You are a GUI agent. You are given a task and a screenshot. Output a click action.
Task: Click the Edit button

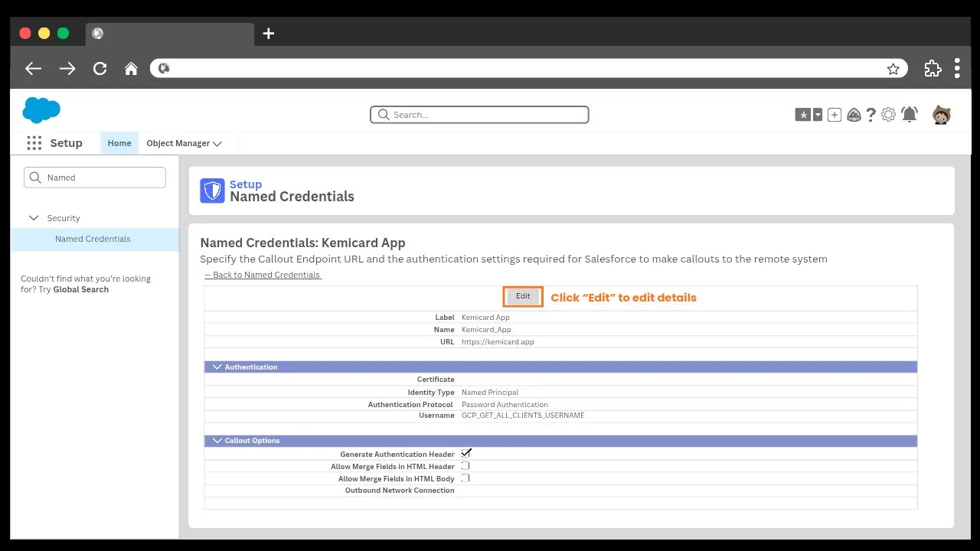pos(523,296)
